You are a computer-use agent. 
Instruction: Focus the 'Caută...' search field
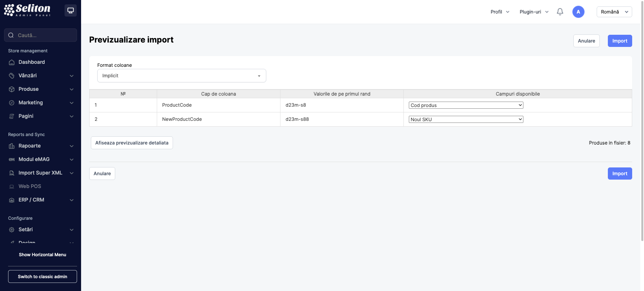44,35
